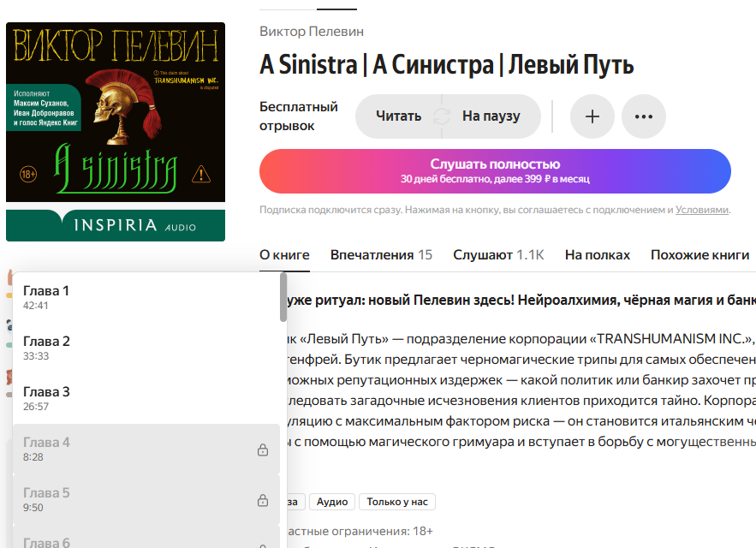Select locked Глава 4 row

point(146,450)
